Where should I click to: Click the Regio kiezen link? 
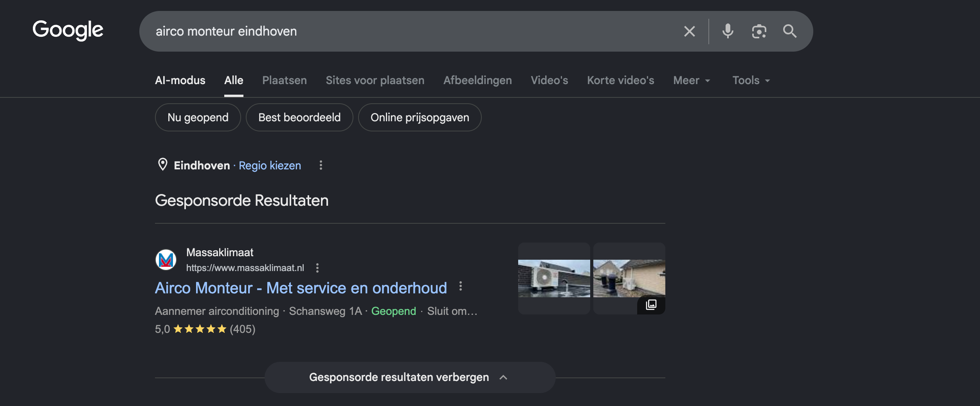pyautogui.click(x=270, y=165)
